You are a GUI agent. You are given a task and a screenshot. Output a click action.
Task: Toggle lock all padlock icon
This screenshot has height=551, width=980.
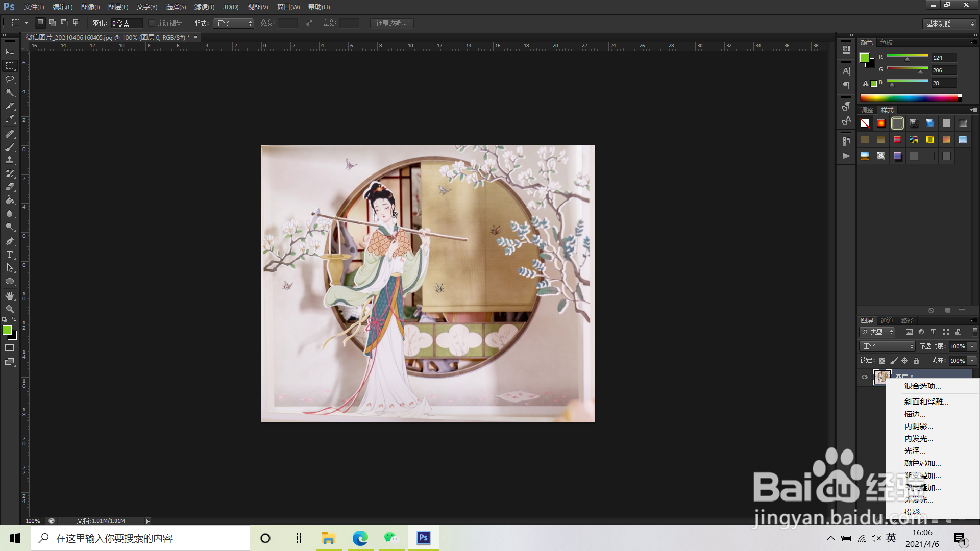pyautogui.click(x=916, y=361)
